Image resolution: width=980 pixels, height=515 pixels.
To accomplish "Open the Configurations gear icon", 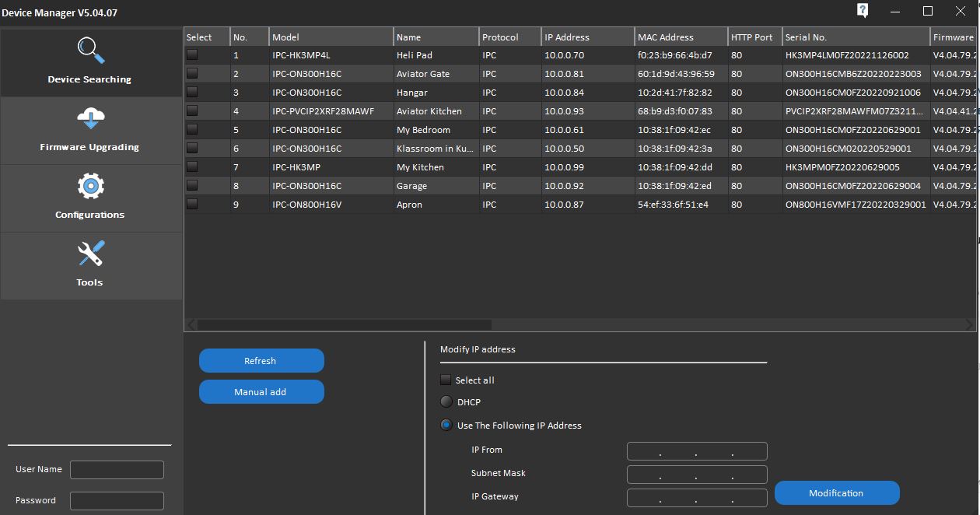I will tap(91, 187).
